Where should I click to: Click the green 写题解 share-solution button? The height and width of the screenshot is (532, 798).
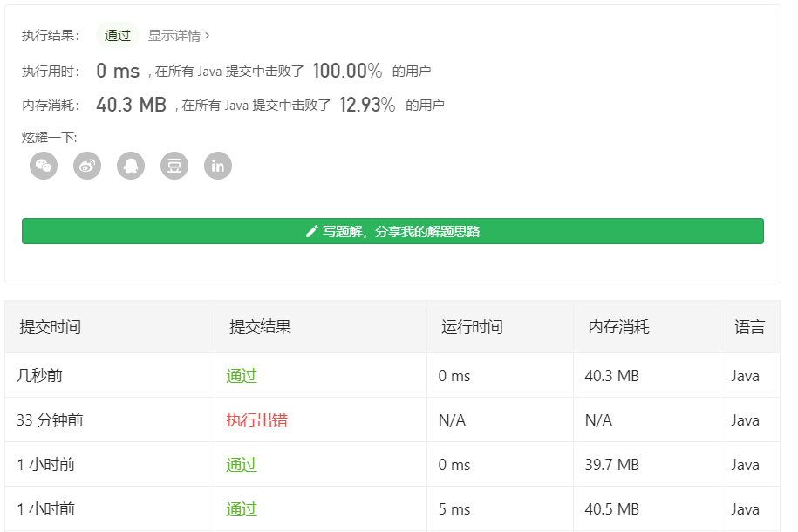click(392, 231)
